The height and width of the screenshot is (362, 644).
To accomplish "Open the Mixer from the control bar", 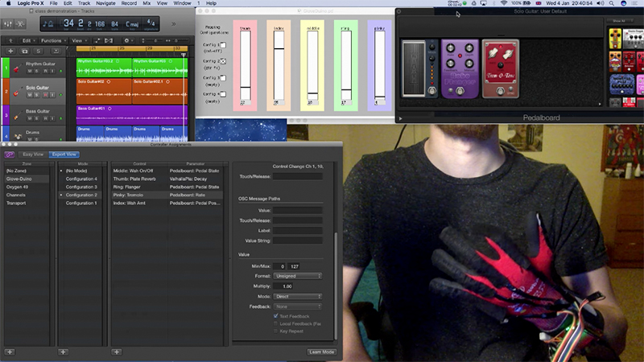I will pos(8,24).
